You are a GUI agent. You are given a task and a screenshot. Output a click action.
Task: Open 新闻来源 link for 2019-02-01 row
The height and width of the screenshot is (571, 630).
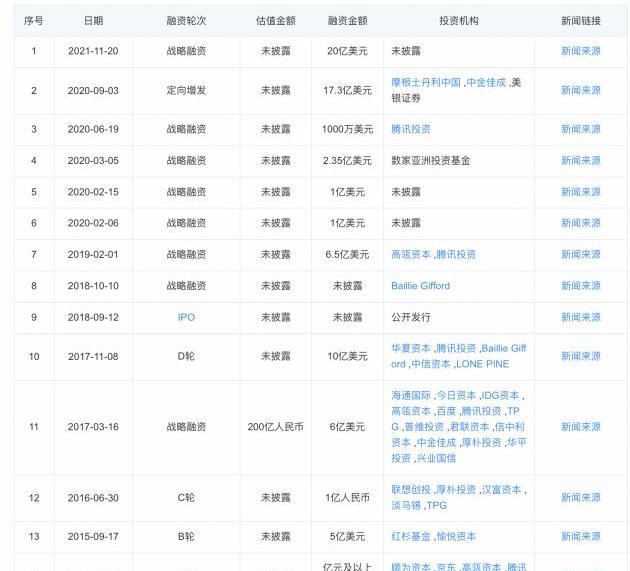pyautogui.click(x=581, y=254)
